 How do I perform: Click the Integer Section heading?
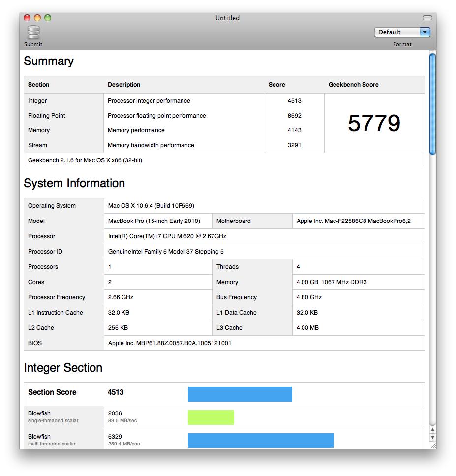coord(63,368)
